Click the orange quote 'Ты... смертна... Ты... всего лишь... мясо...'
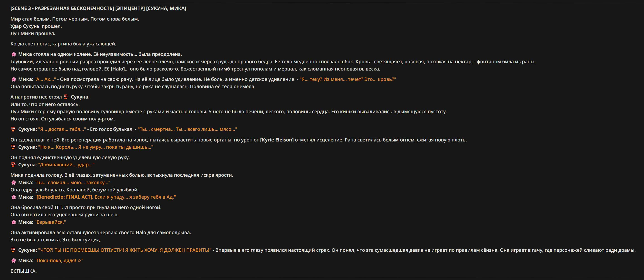Screen dimensions: 644x280 (x=187, y=129)
